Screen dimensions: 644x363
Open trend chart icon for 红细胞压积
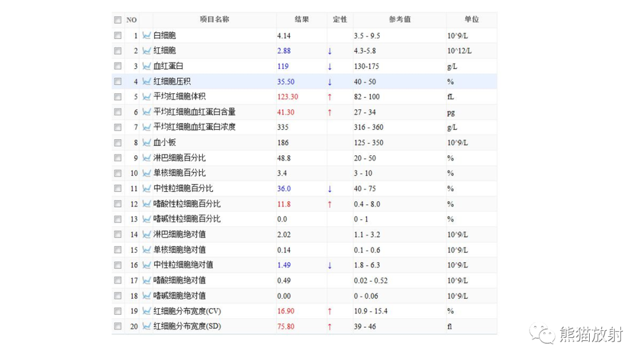point(146,81)
